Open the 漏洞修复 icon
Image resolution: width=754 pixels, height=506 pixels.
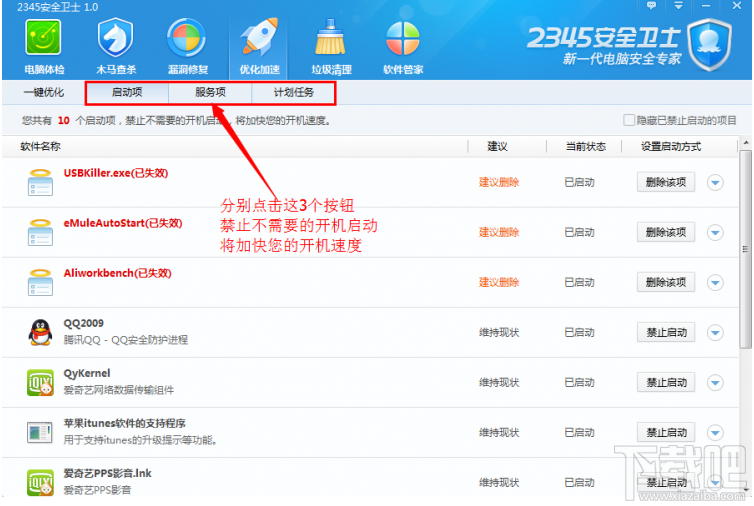point(187,38)
